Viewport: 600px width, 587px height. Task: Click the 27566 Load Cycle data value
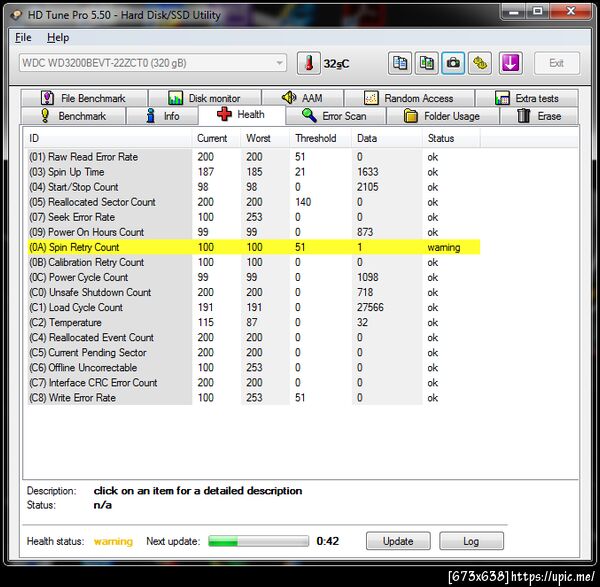(x=370, y=307)
